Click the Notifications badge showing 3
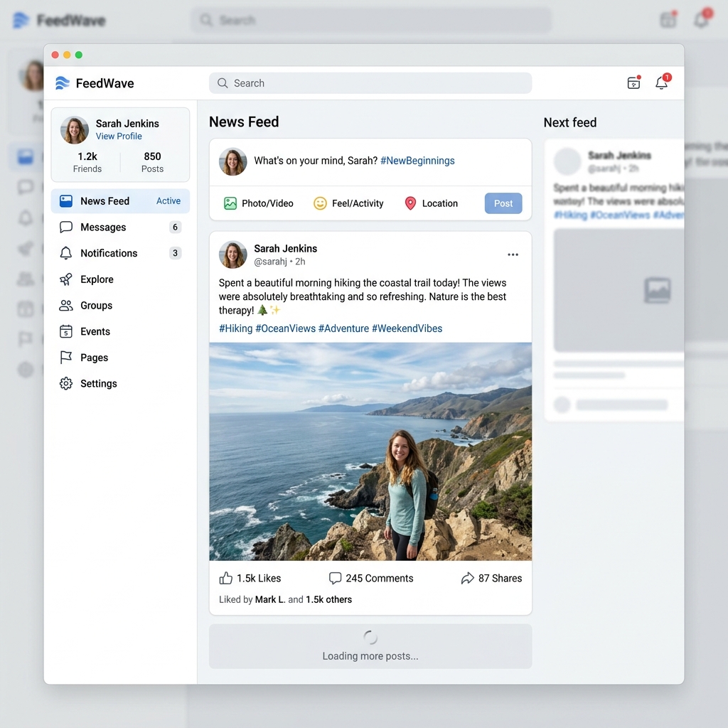728x728 pixels. pyautogui.click(x=175, y=253)
